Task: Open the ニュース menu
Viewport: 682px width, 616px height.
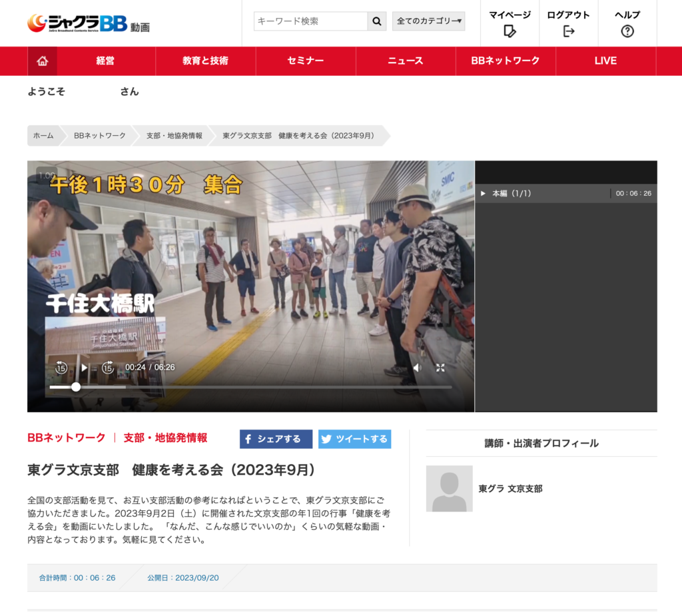Action: pyautogui.click(x=406, y=61)
